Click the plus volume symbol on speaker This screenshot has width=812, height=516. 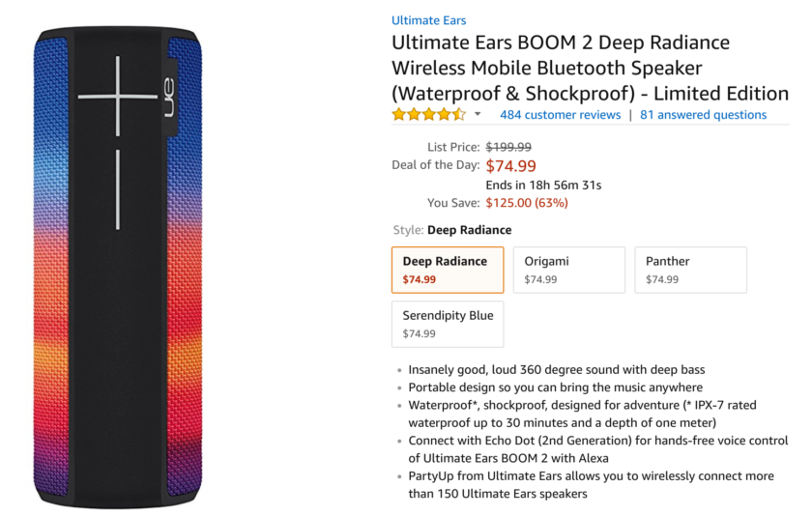[x=118, y=97]
